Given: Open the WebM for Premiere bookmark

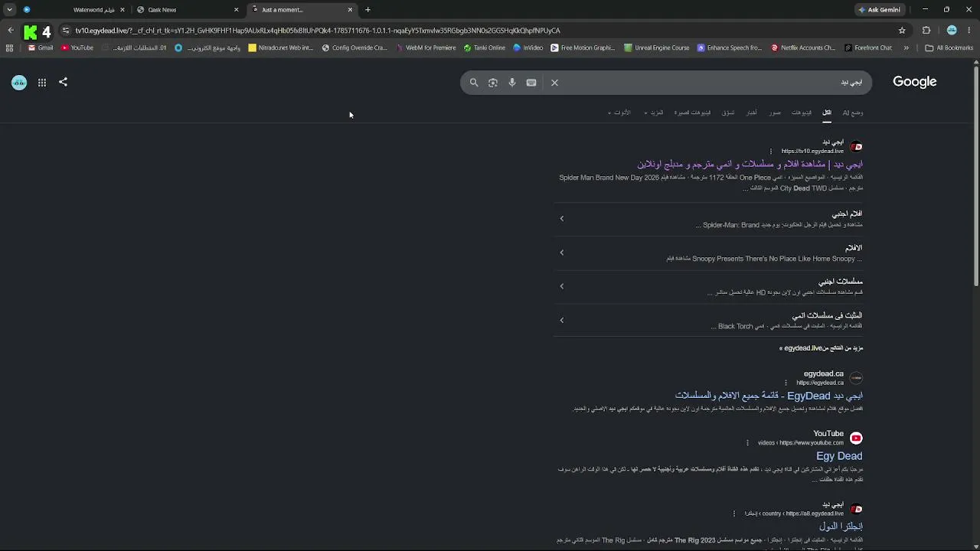Looking at the screenshot, I should [x=425, y=47].
